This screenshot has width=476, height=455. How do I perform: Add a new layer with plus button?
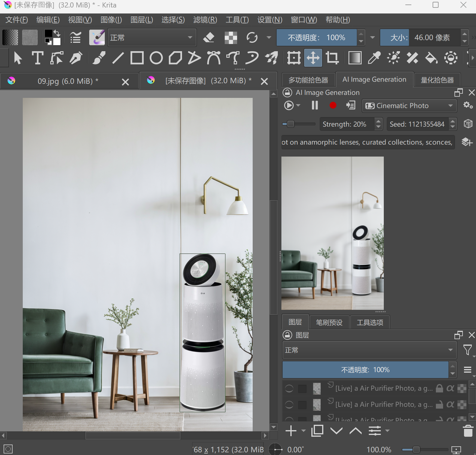(291, 431)
